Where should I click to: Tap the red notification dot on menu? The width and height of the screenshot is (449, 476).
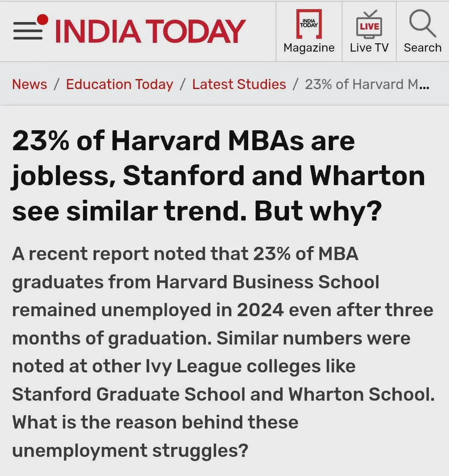click(43, 19)
